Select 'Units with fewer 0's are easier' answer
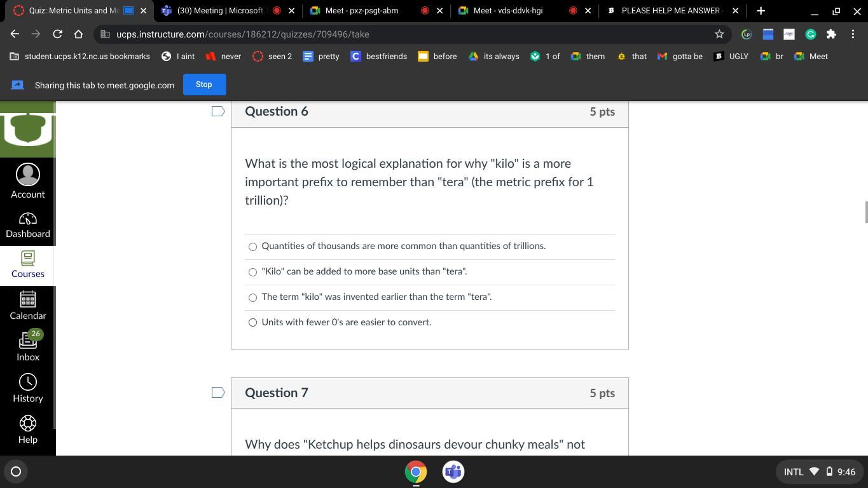The width and height of the screenshot is (868, 488). [252, 323]
